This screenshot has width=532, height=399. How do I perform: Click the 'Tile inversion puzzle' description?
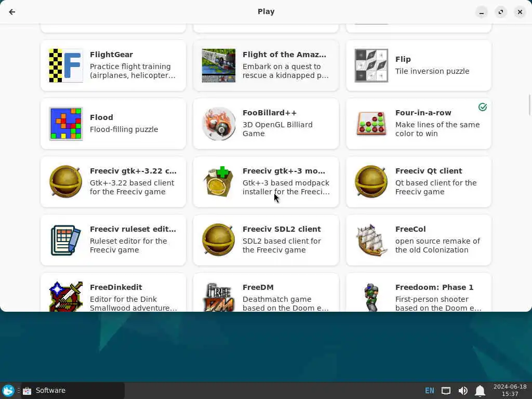point(432,71)
